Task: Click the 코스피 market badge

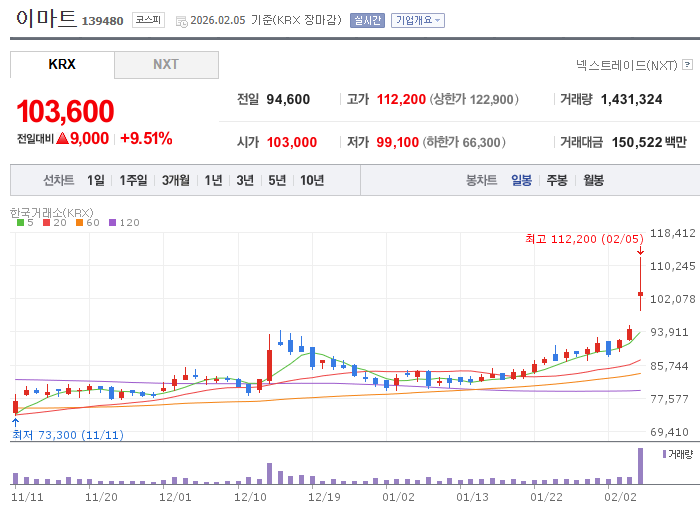Action: (x=148, y=20)
